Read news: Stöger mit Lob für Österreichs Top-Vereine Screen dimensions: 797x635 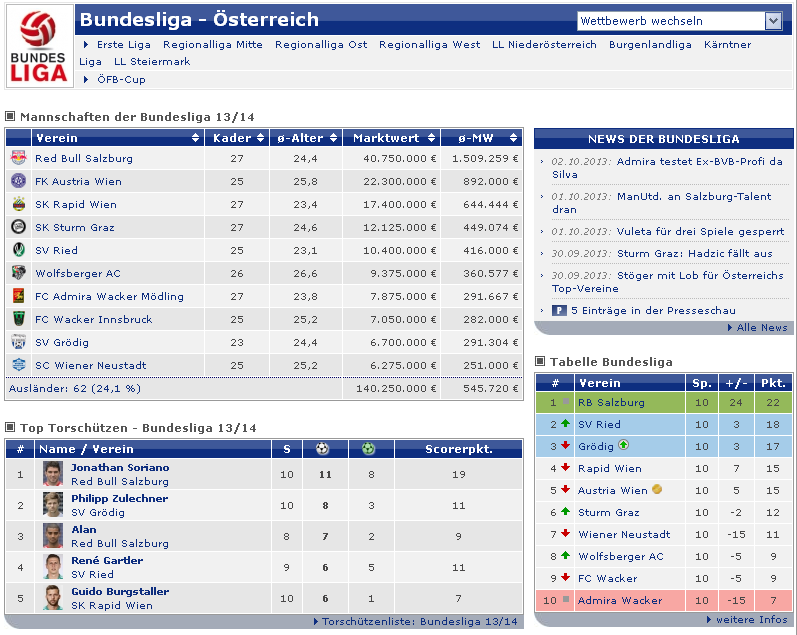pyautogui.click(x=668, y=282)
